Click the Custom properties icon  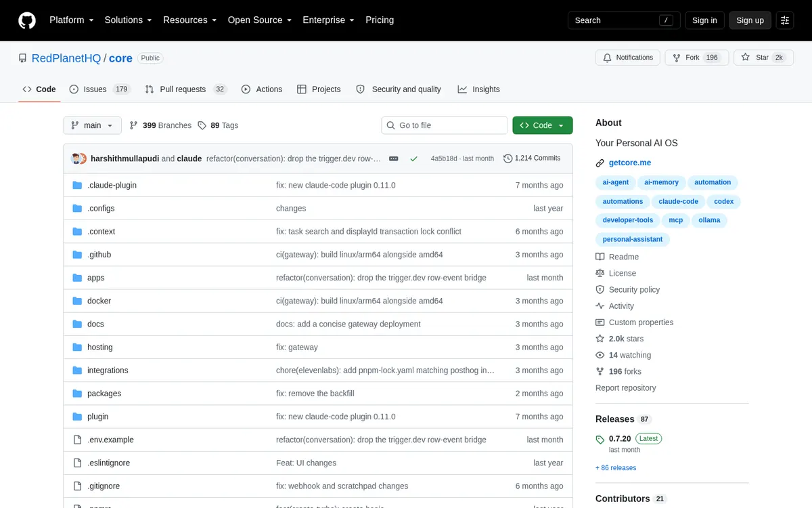(x=600, y=322)
